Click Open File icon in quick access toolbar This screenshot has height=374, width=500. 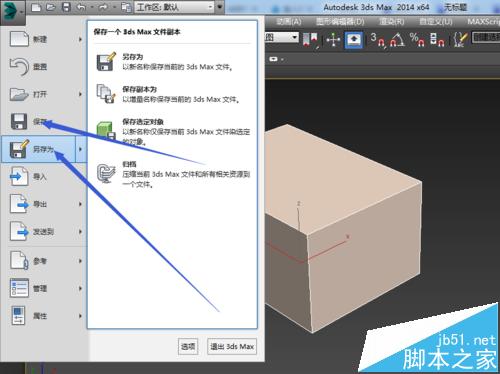(51, 7)
